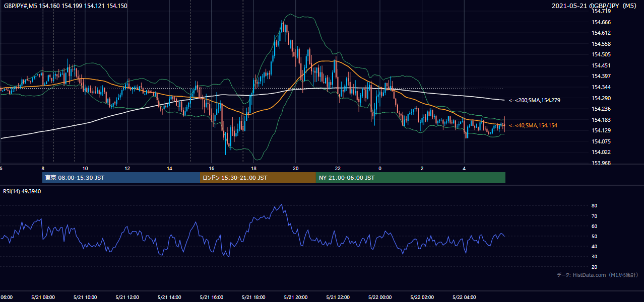Select the 200 SMA 154.279 label
This screenshot has width=644, height=302.
534,100
